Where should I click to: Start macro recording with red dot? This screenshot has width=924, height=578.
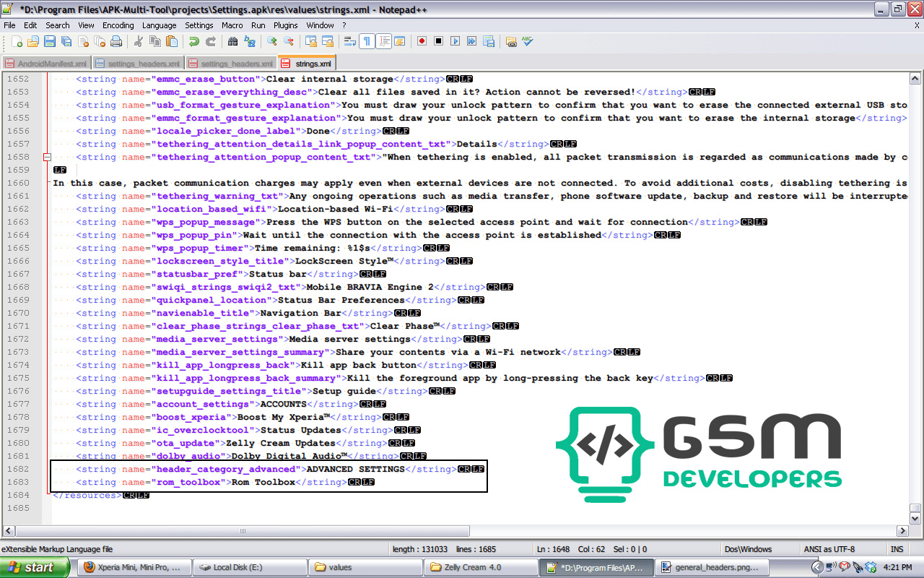[x=422, y=41]
